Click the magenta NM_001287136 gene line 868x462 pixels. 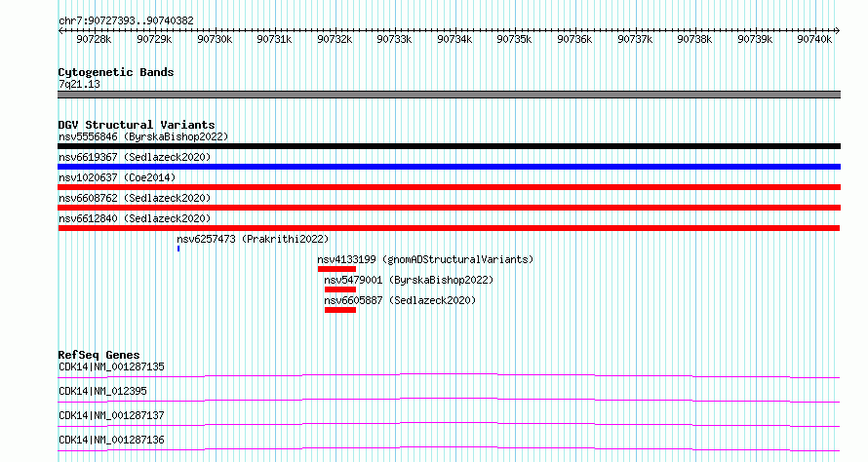(449, 449)
